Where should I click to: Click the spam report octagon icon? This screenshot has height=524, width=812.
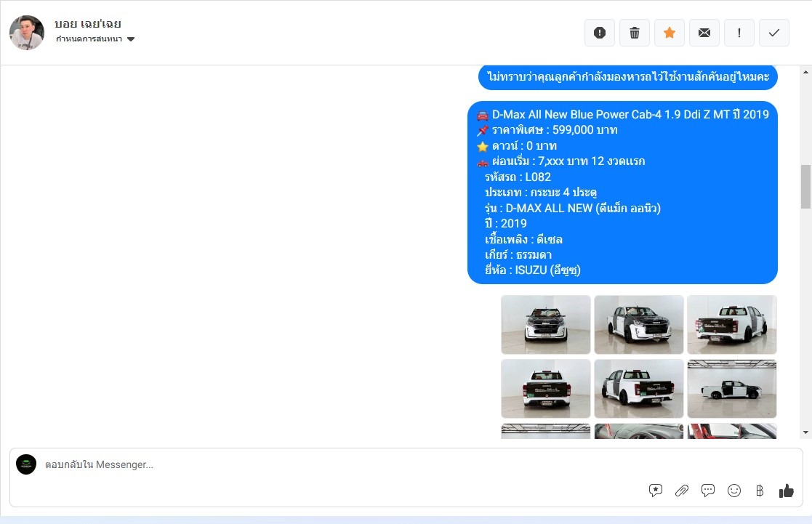(x=600, y=33)
